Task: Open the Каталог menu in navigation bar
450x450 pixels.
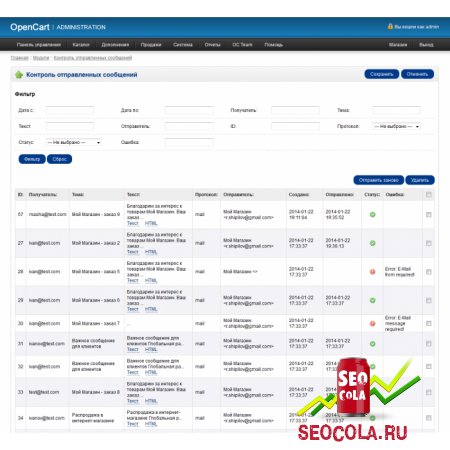Action: [x=81, y=45]
